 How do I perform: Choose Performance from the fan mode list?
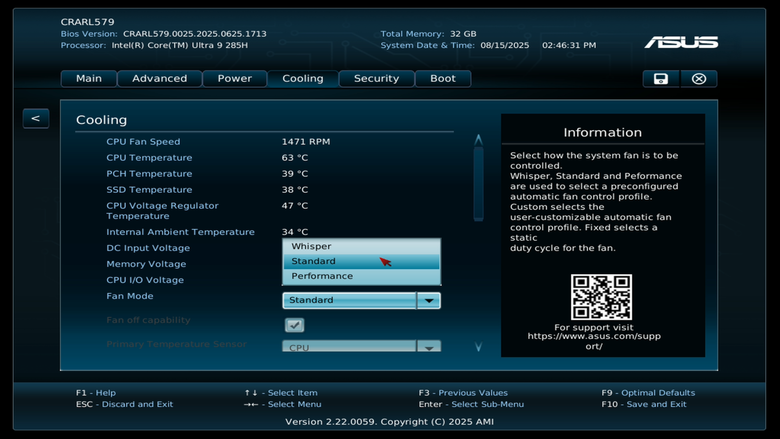pyautogui.click(x=361, y=276)
